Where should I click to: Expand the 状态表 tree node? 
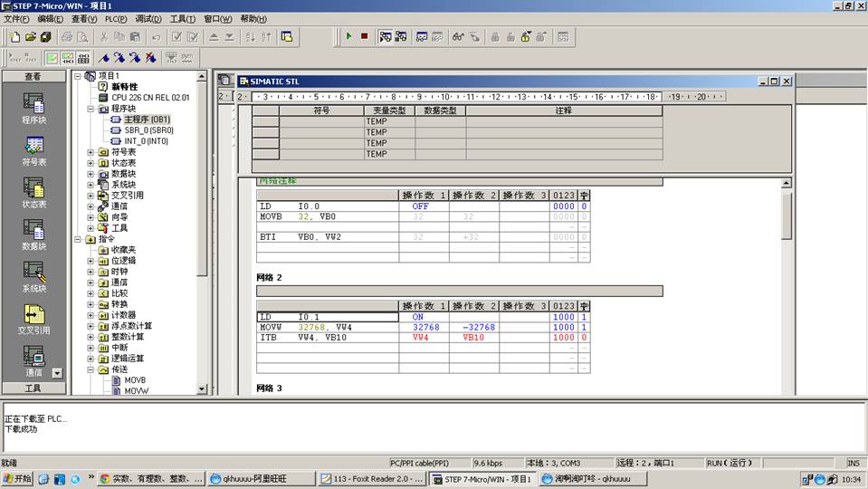91,163
